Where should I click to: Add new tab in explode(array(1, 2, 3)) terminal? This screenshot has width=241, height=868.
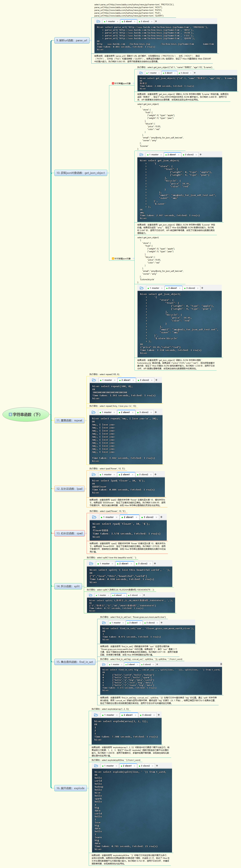[159, 715]
